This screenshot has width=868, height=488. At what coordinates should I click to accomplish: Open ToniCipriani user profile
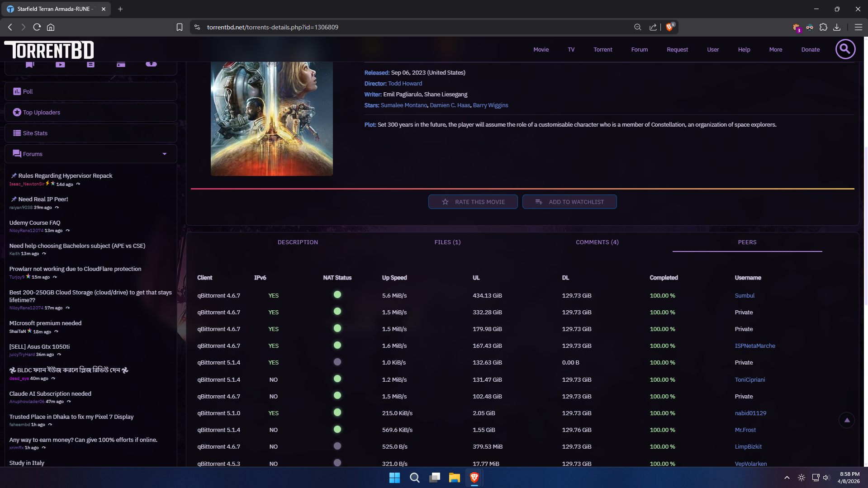click(x=750, y=380)
